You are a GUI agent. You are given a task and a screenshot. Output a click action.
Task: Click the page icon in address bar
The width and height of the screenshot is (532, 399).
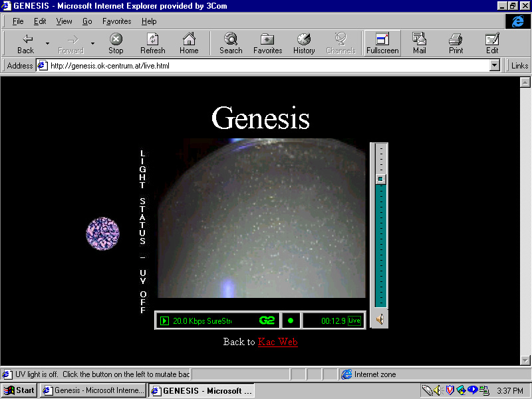(42, 65)
